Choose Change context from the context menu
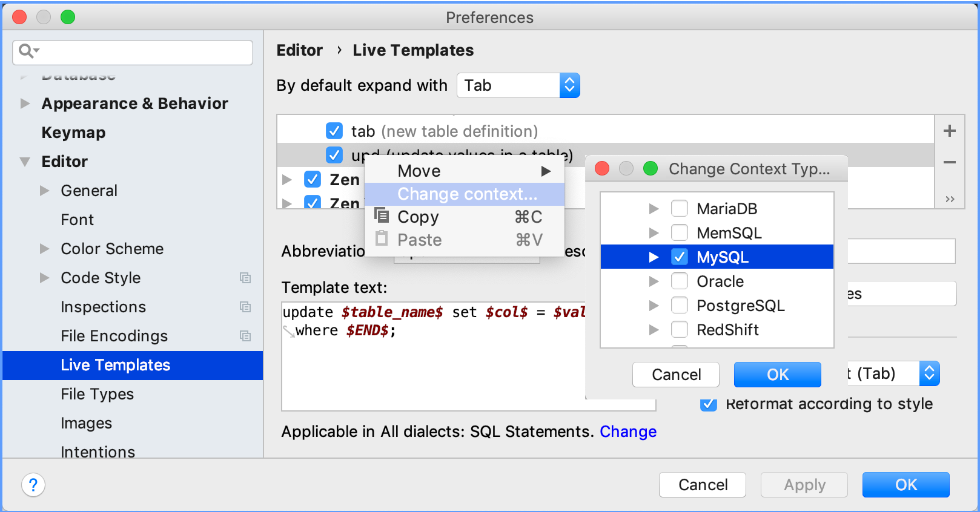 click(x=467, y=194)
